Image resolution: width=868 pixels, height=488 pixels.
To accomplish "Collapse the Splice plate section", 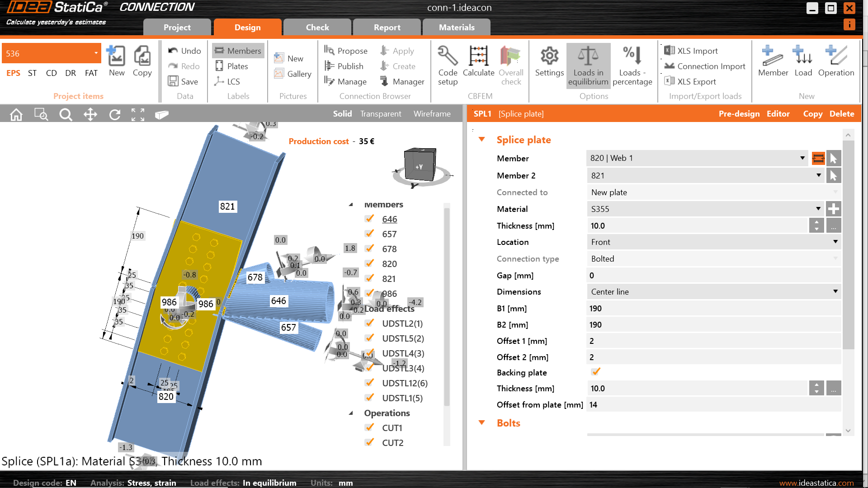I will pyautogui.click(x=482, y=140).
